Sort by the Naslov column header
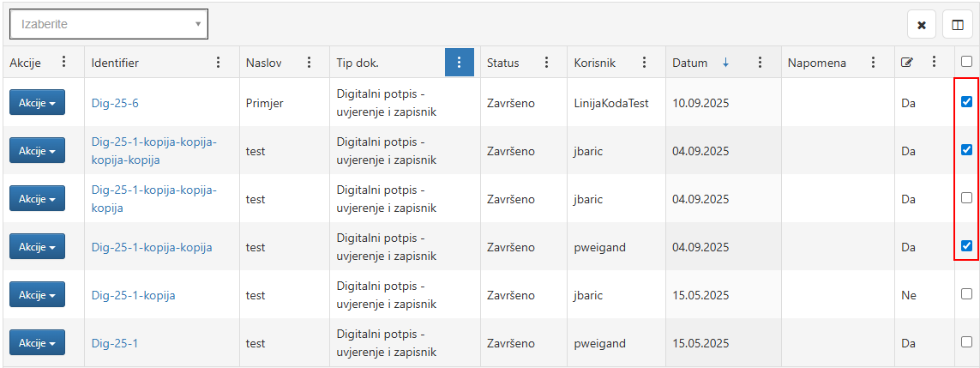980x368 pixels. [x=263, y=63]
